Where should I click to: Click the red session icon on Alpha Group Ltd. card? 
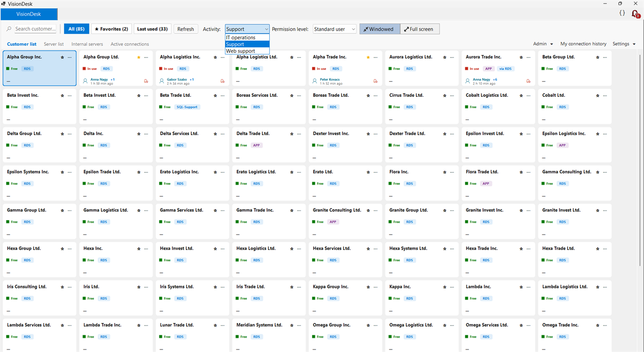coord(146,81)
